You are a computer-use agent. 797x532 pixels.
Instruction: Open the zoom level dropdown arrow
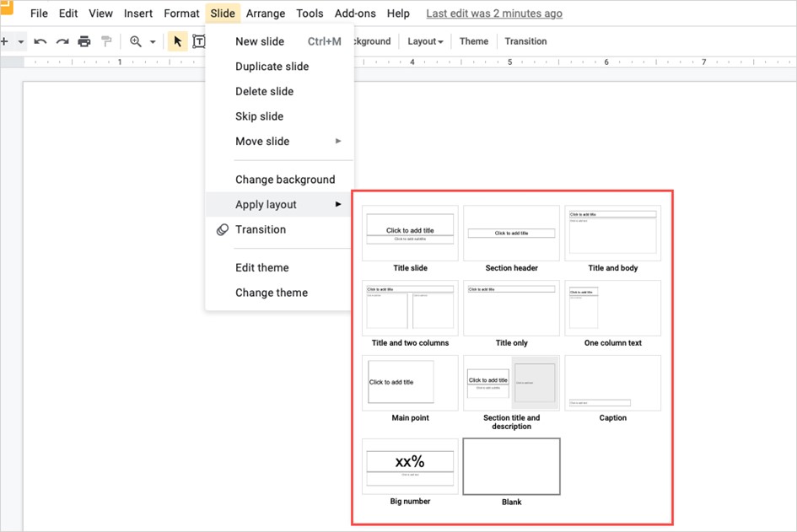(x=153, y=41)
